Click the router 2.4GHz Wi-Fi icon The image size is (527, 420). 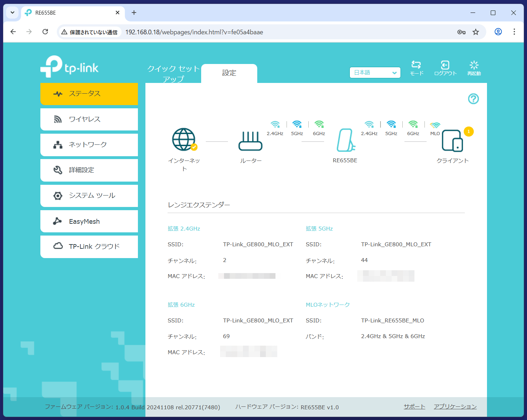[x=275, y=124]
